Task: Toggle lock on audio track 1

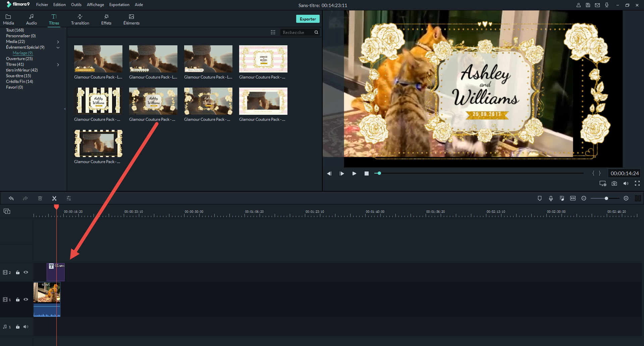Action: click(18, 327)
